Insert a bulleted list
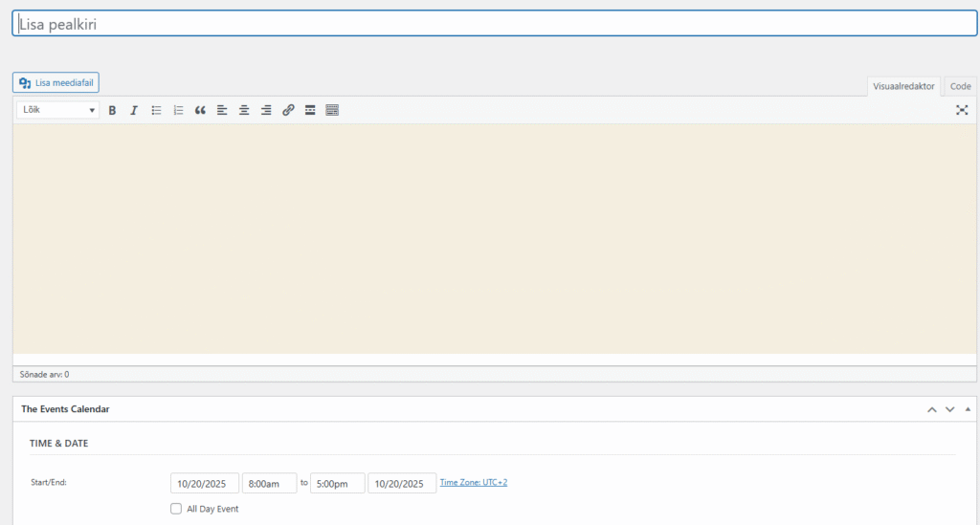The height and width of the screenshot is (525, 980). (156, 111)
